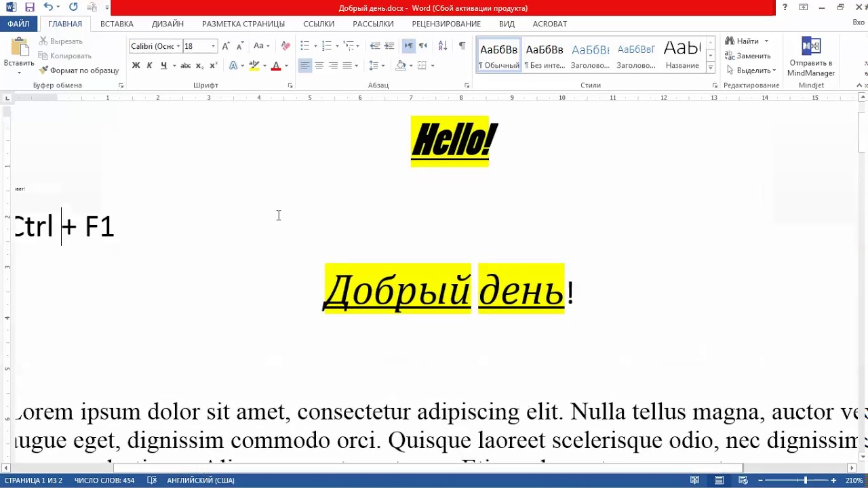Image resolution: width=868 pixels, height=488 pixels.
Task: Switch to the ДИЗАЙН tab
Action: [167, 24]
